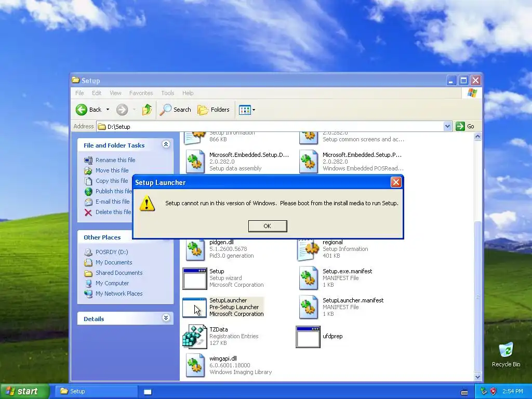Open the Start menu
The height and width of the screenshot is (399, 532).
tap(24, 391)
